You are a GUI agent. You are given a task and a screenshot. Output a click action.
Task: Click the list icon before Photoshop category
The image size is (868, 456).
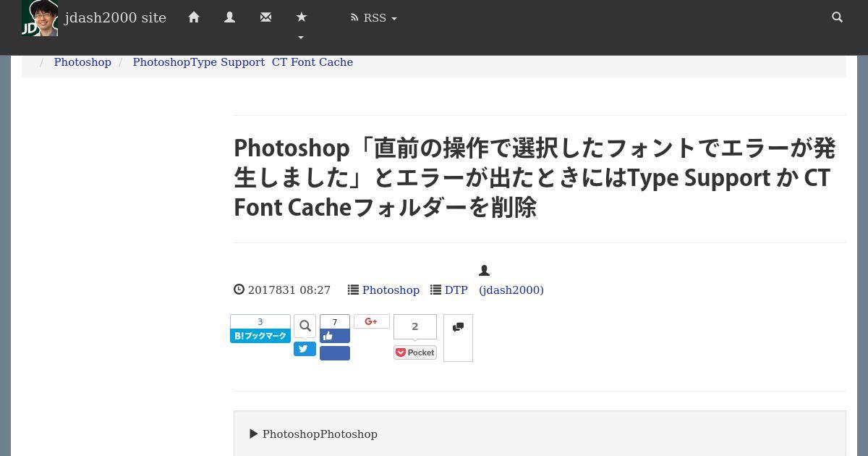click(x=353, y=290)
